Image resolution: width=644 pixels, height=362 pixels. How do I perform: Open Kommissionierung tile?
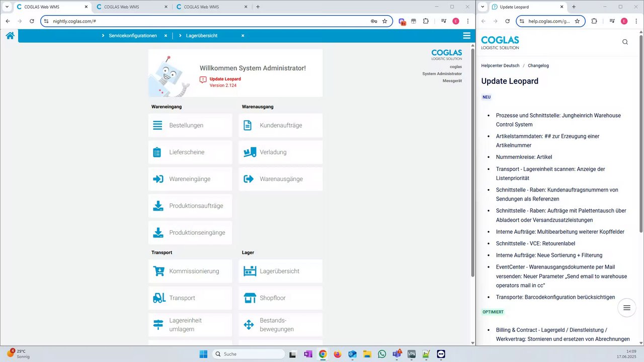[x=190, y=271]
